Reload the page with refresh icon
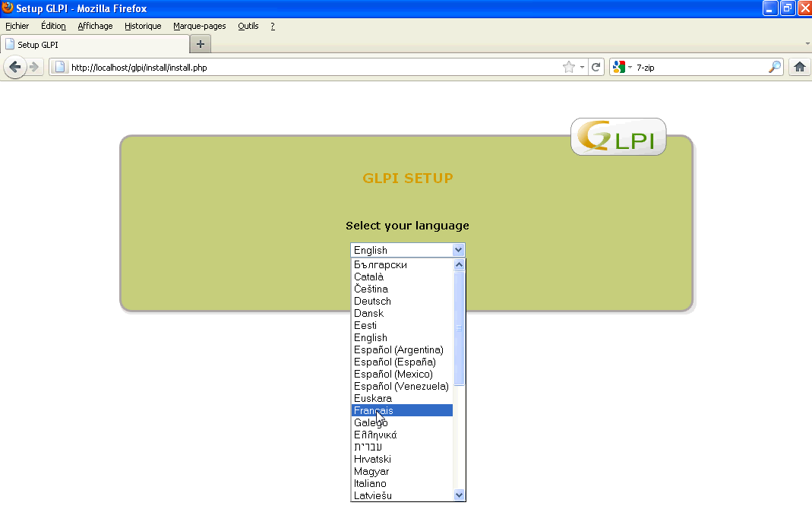The image size is (812, 509). [x=596, y=68]
